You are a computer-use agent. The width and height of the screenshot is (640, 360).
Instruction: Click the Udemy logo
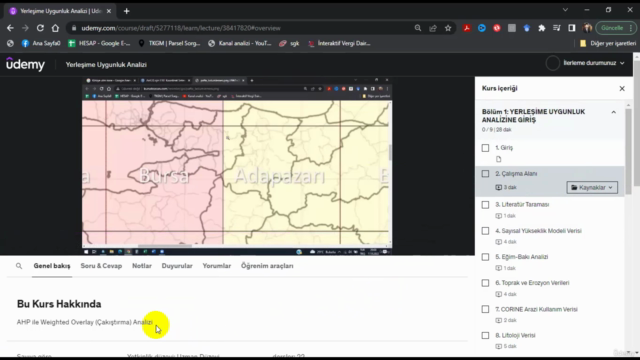tap(25, 64)
